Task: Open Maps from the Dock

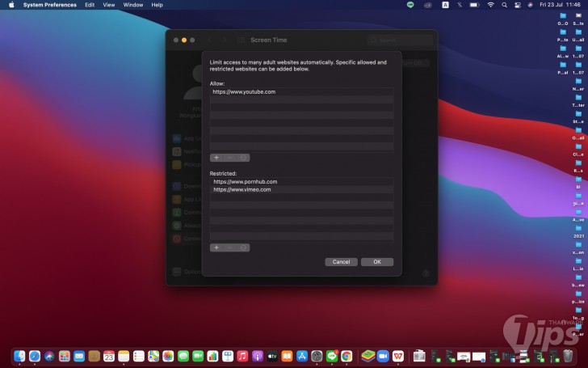Action: [153, 356]
